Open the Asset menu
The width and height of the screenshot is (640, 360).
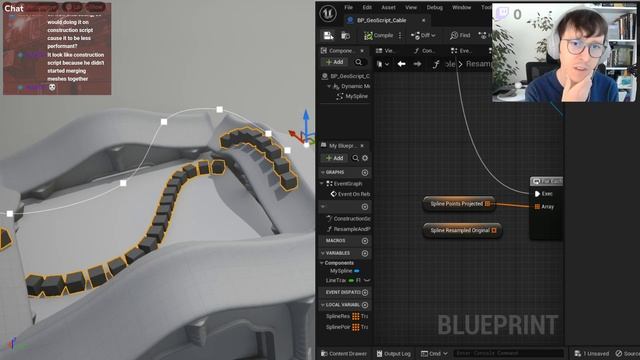point(388,7)
